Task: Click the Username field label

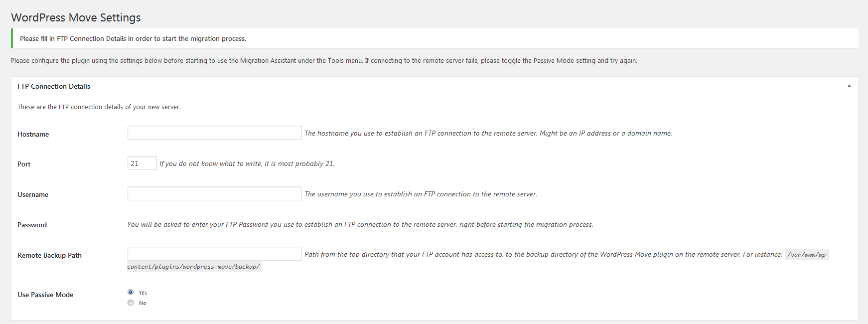Action: pos(33,194)
